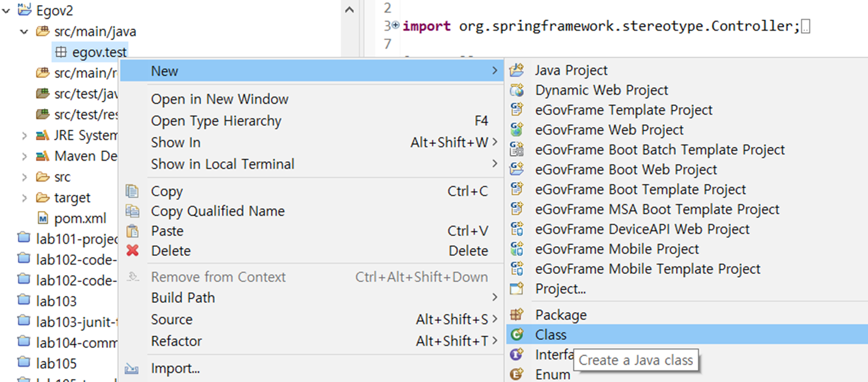Open the New submenu entry
This screenshot has width=868, height=382.
click(x=312, y=71)
